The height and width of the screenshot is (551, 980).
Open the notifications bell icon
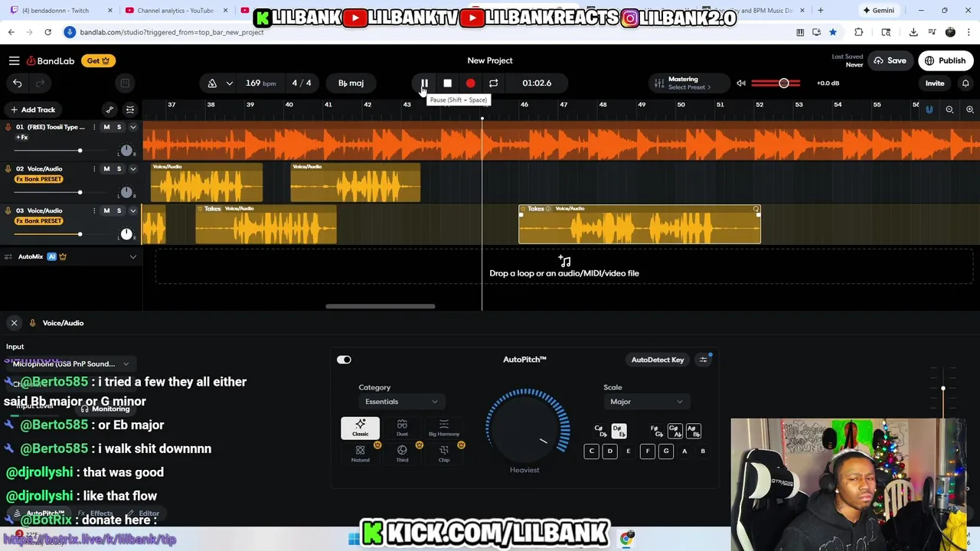click(x=965, y=83)
